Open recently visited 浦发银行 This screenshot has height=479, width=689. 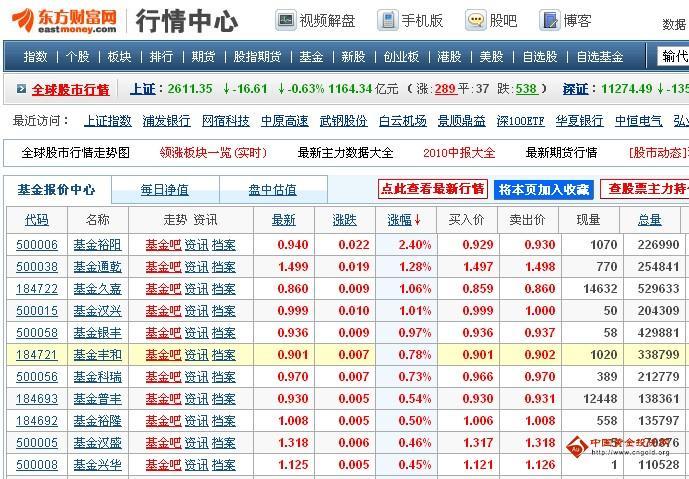[x=167, y=121]
